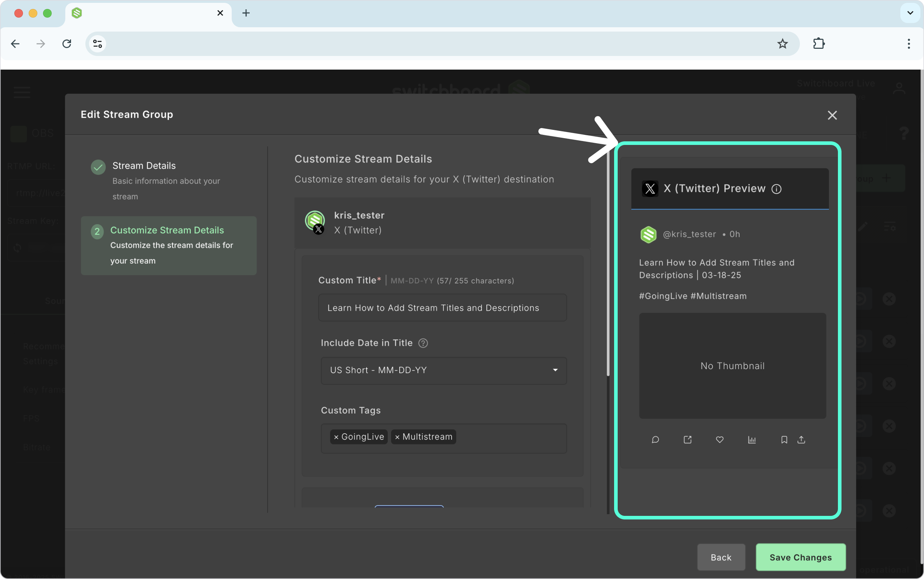Image resolution: width=924 pixels, height=579 pixels.
Task: Click the question mark help icon in background
Action: 904,134
